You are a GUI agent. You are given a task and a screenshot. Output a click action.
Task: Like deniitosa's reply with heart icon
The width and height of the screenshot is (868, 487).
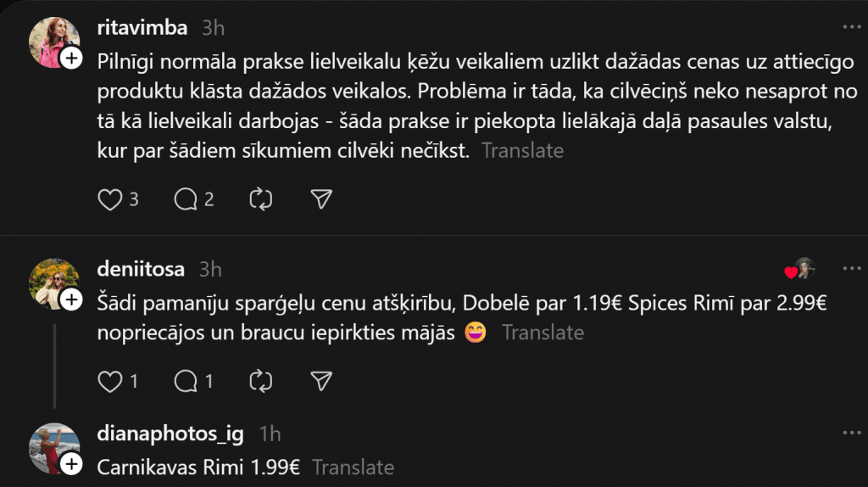click(x=110, y=382)
